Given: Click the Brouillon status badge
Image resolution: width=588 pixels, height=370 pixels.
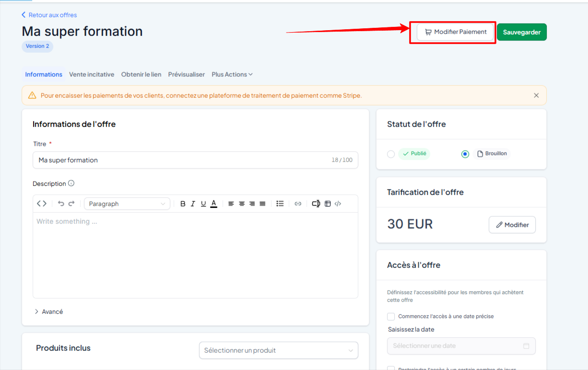Looking at the screenshot, I should click(492, 154).
